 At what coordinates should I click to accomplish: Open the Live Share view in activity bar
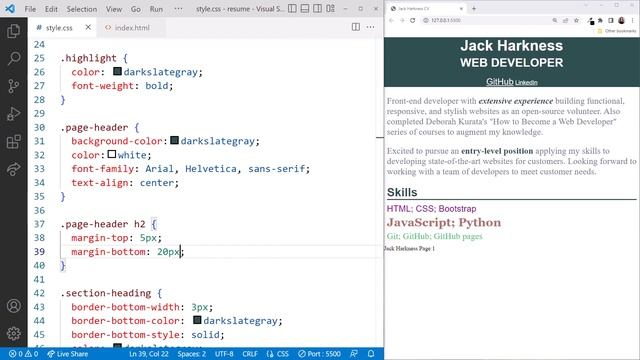tap(13, 169)
